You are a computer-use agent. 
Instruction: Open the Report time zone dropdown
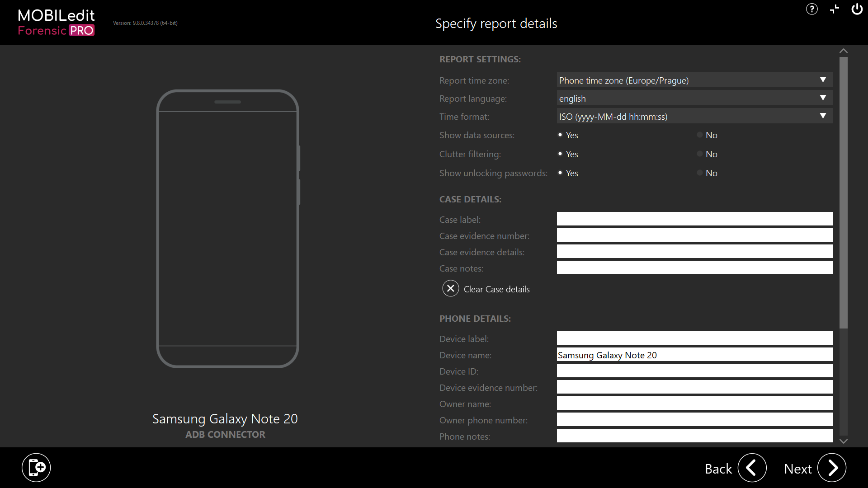(x=695, y=80)
